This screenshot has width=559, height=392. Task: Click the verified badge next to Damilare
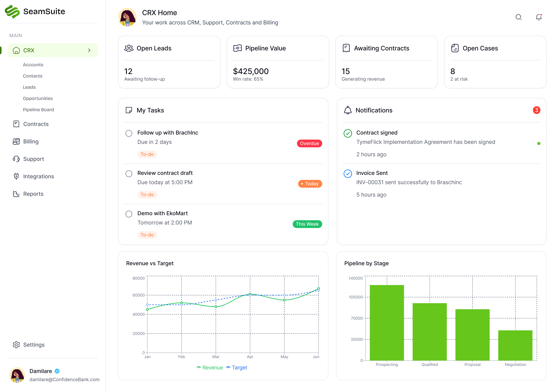[57, 371]
